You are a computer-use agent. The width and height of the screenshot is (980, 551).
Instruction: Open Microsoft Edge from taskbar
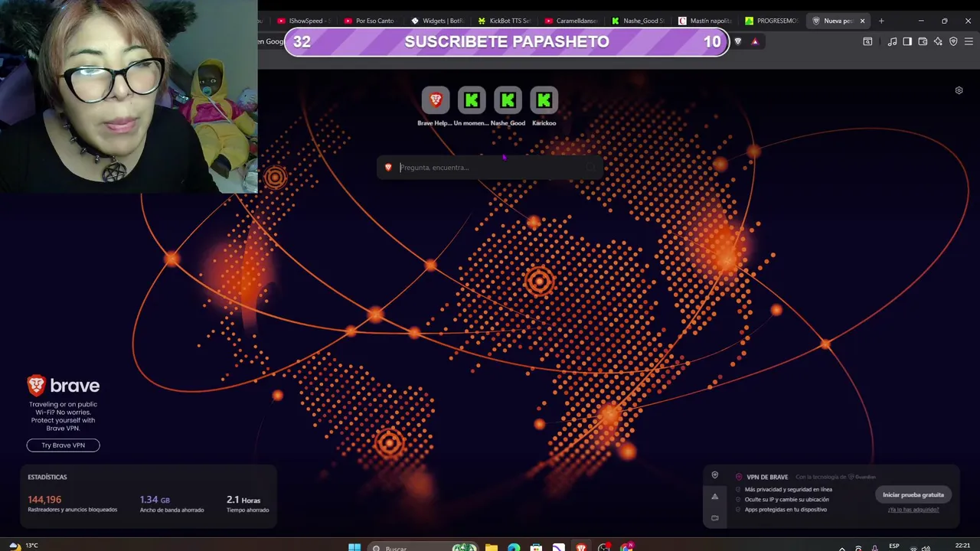pos(514,548)
